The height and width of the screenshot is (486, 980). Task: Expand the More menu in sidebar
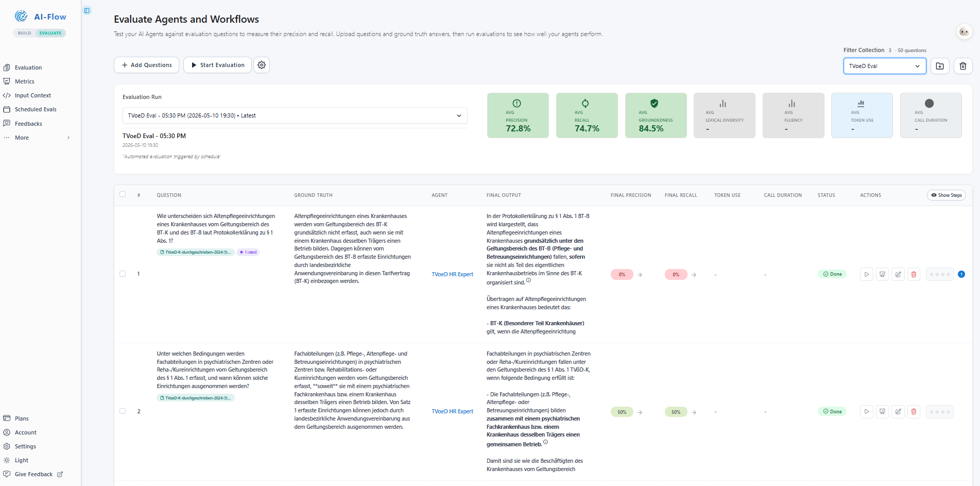(x=36, y=138)
